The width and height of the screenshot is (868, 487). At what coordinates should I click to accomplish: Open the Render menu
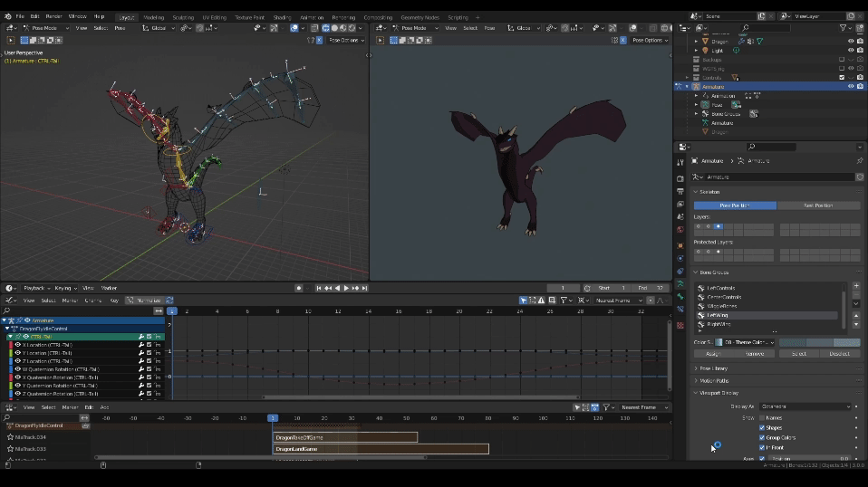coord(53,16)
